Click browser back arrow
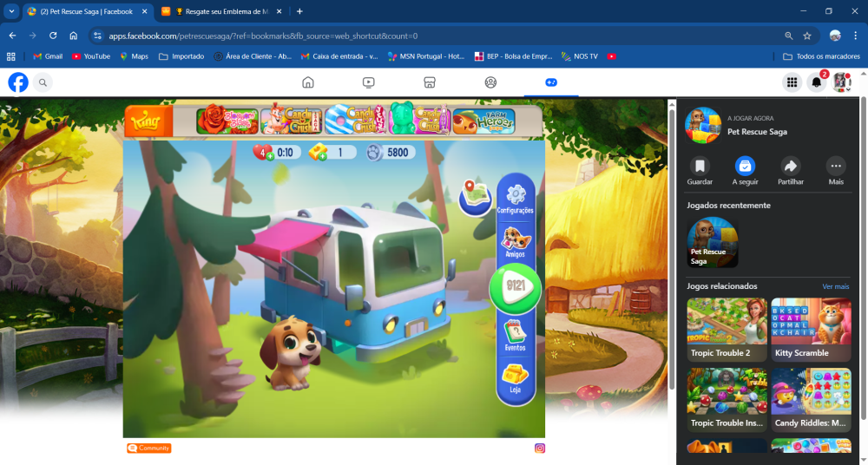This screenshot has width=868, height=465. click(x=12, y=36)
